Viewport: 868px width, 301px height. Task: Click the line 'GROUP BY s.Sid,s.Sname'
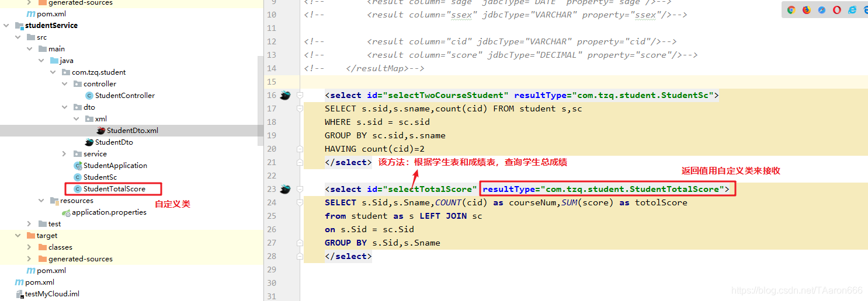click(x=383, y=243)
